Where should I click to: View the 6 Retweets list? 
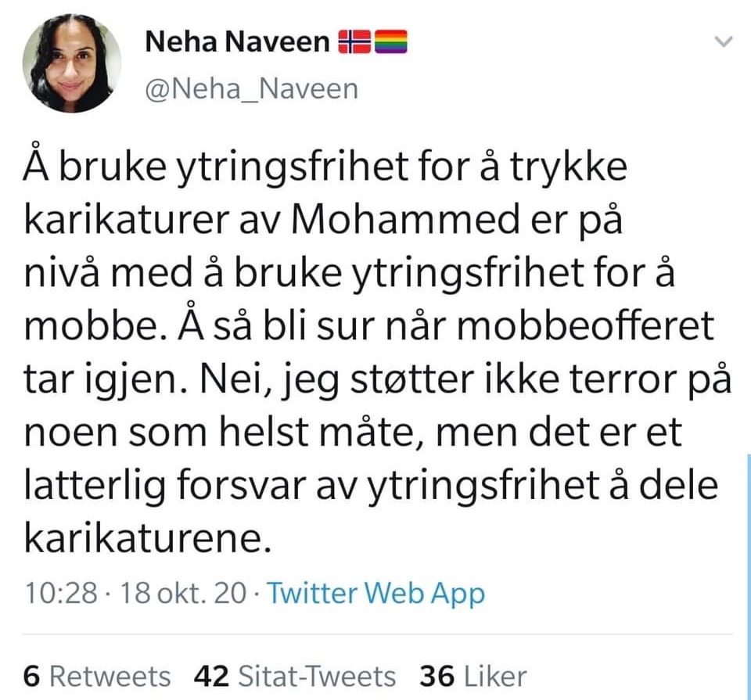[x=97, y=676]
